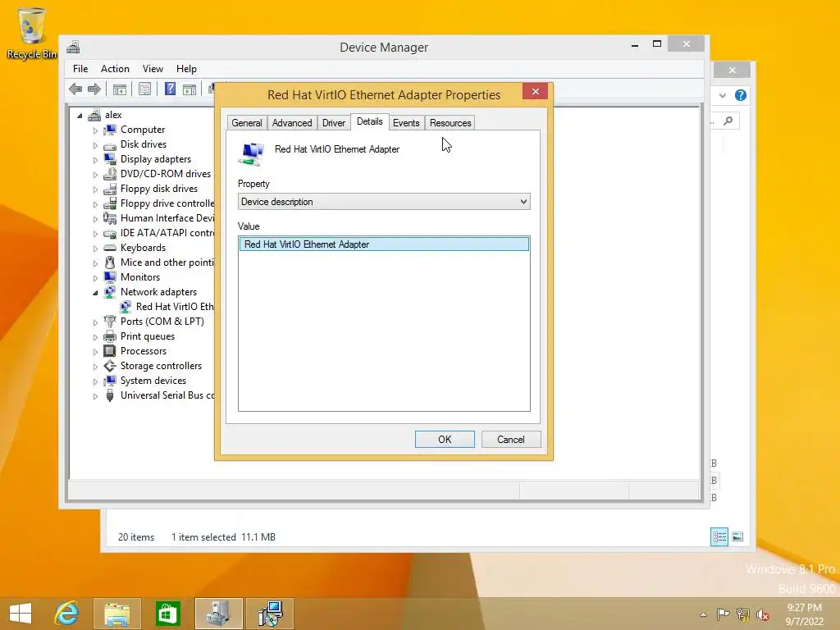
Task: Switch to the General tab
Action: 246,123
